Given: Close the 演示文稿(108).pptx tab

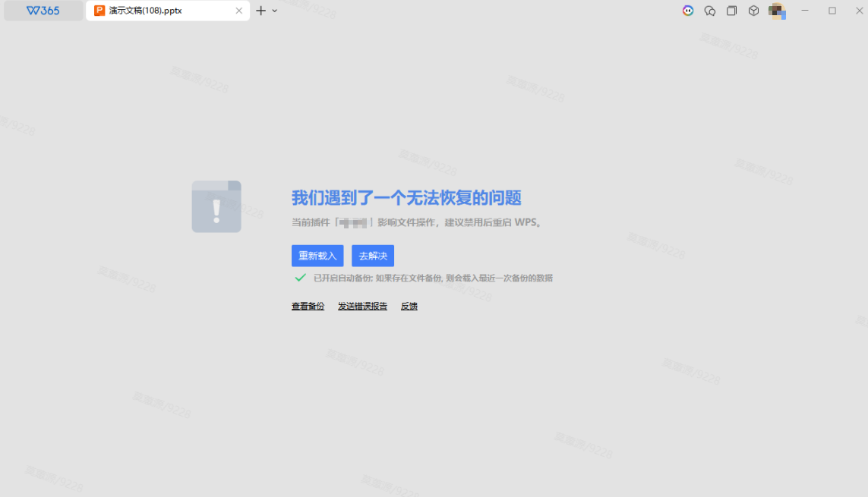Looking at the screenshot, I should click(x=238, y=11).
